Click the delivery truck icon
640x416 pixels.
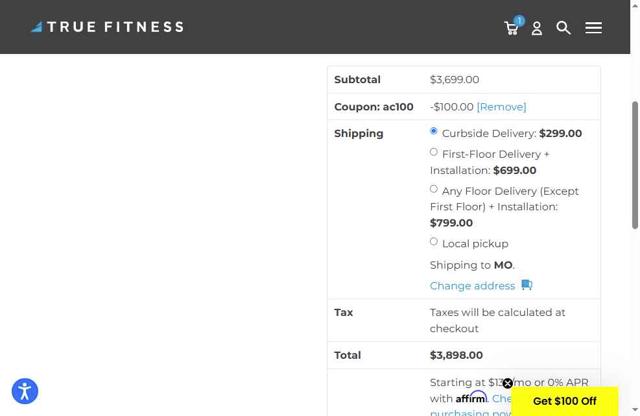(x=527, y=285)
